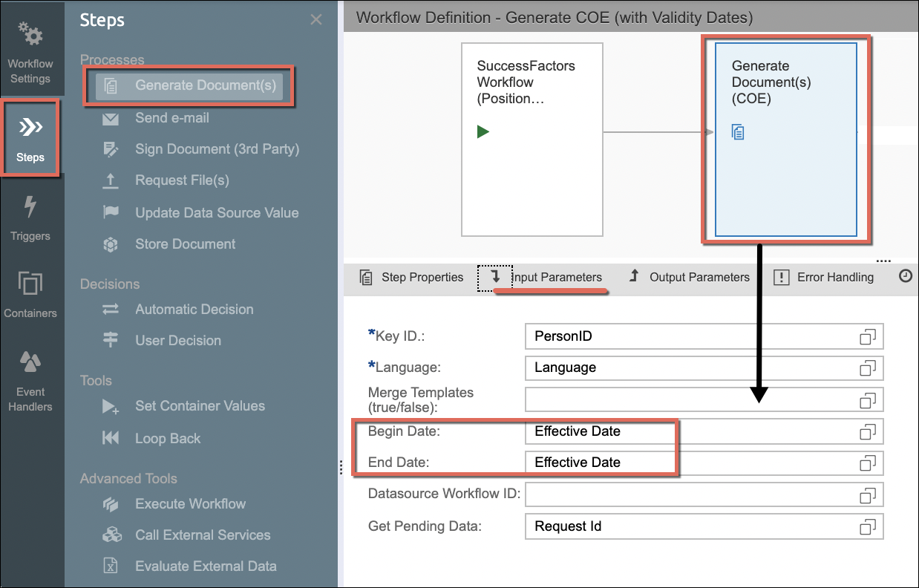Image resolution: width=919 pixels, height=588 pixels.
Task: Add the Loop Back tool
Action: [168, 439]
